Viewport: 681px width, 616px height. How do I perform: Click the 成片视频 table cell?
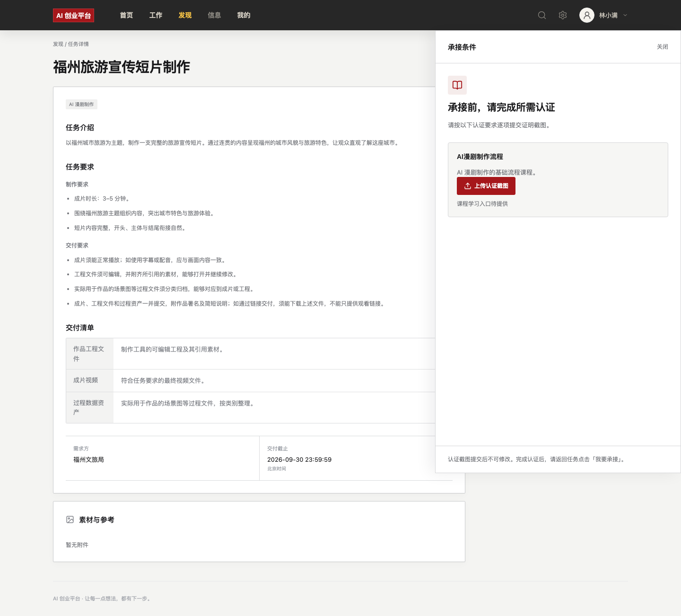(x=90, y=380)
